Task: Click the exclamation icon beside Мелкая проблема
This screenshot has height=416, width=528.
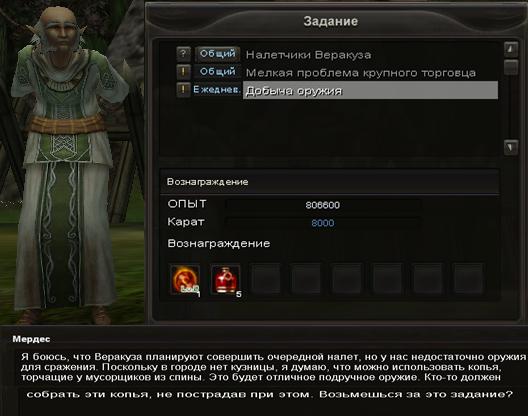Action: (x=184, y=72)
